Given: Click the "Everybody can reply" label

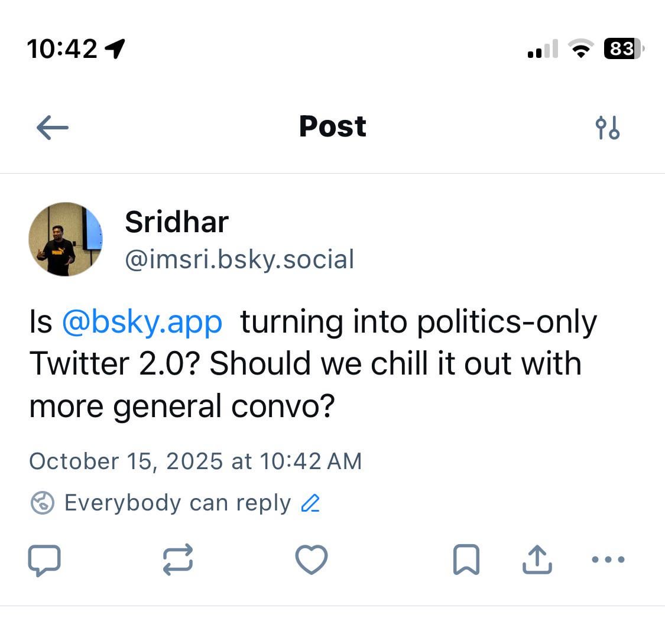Looking at the screenshot, I should pos(177,503).
